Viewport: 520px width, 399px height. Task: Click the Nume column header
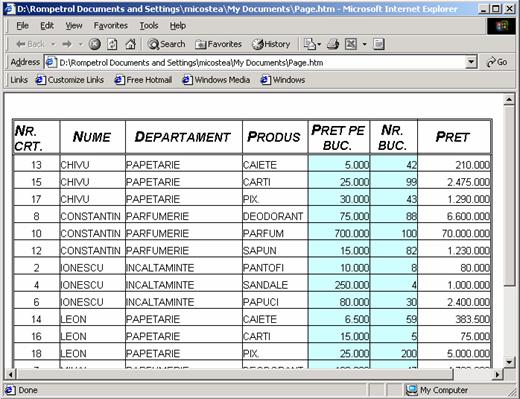click(92, 137)
